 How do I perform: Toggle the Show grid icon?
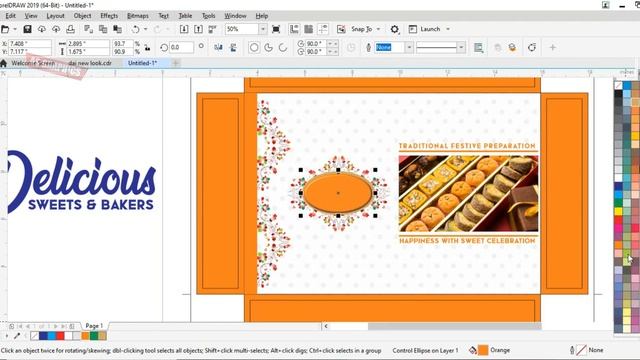click(x=309, y=29)
